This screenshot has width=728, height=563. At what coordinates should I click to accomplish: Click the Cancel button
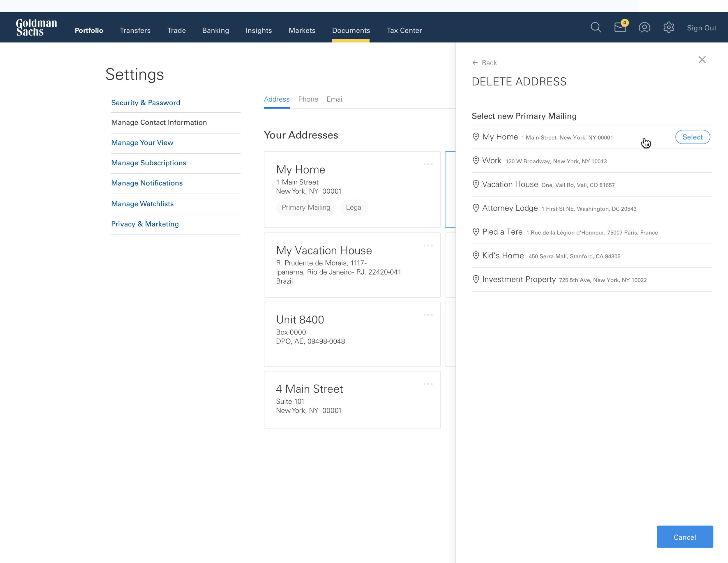(x=685, y=537)
